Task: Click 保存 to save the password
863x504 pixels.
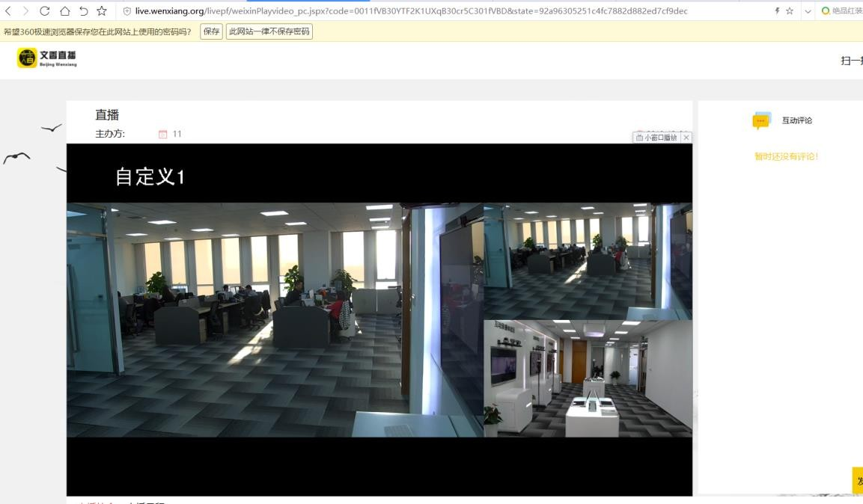Action: (211, 32)
